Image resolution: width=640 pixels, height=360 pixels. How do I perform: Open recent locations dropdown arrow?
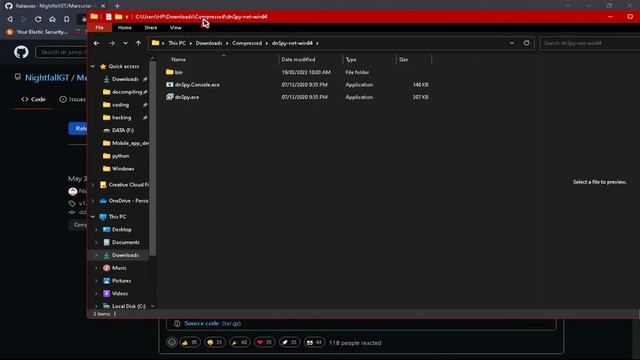pos(125,43)
